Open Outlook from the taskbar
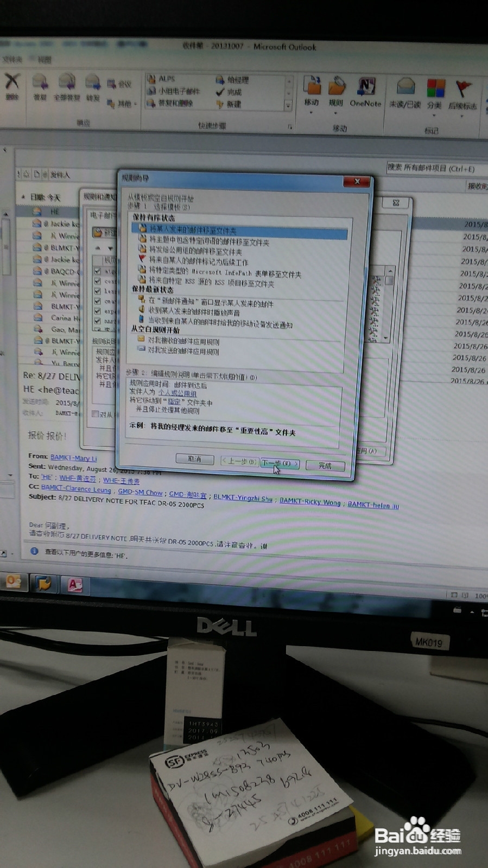 pos(14,582)
